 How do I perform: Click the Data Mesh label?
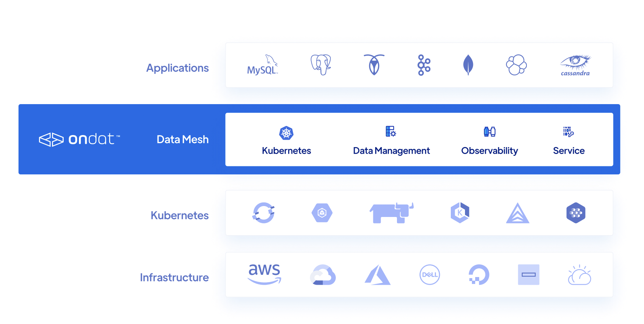(x=183, y=139)
